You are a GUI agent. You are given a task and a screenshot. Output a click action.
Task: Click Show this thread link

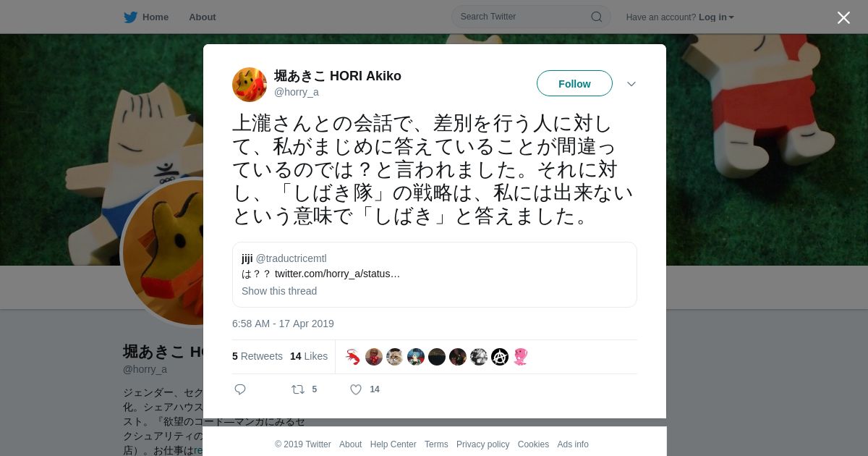(x=279, y=291)
